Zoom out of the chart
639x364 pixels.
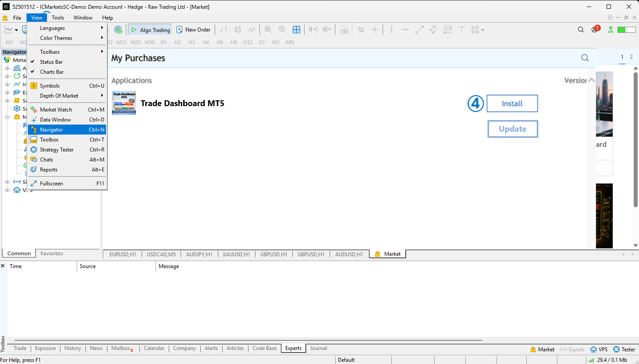(x=282, y=30)
